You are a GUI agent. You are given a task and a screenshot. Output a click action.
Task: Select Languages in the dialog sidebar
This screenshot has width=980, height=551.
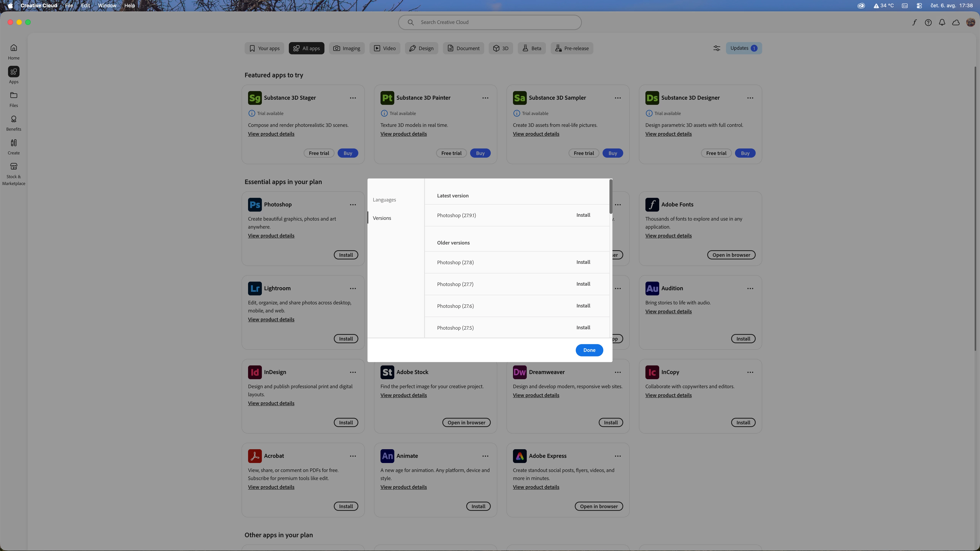[x=384, y=200]
